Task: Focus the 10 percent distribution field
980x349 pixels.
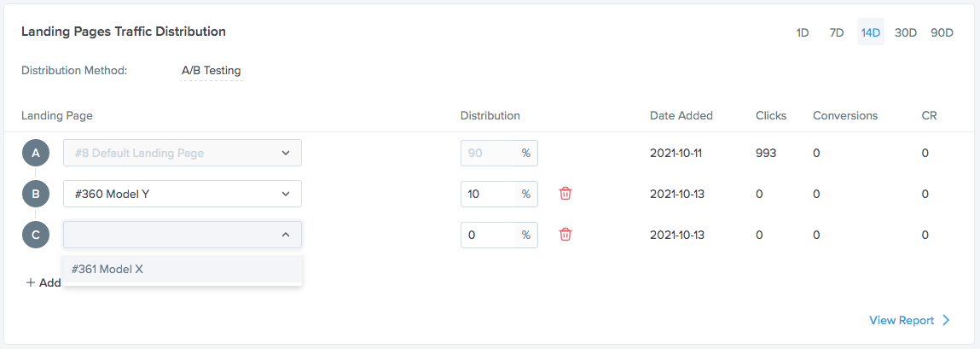Action: (488, 194)
